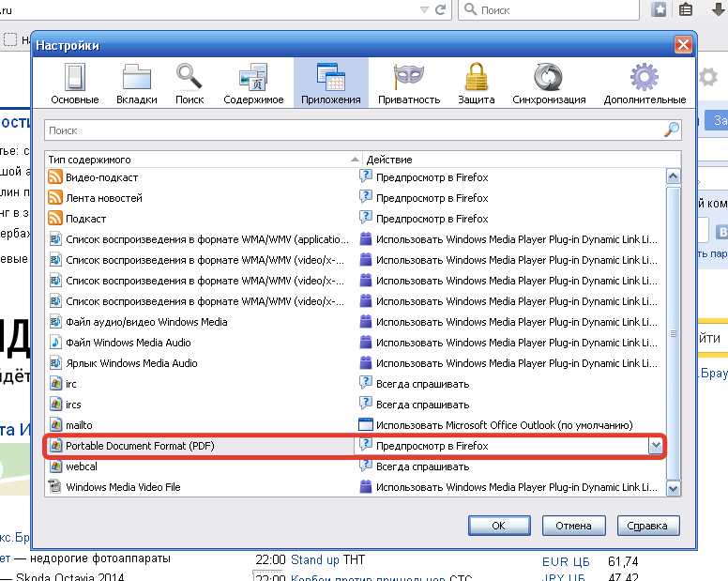Click plugin icon for Ярлык Windows Media Audio
Screen dimensions: 728x581
click(x=365, y=362)
